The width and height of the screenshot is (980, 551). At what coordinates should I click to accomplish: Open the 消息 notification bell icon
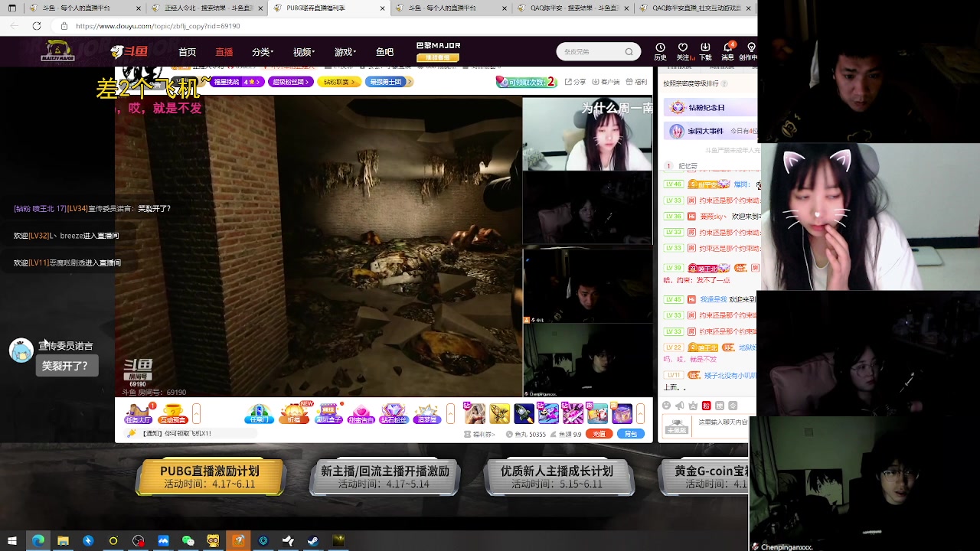(727, 51)
